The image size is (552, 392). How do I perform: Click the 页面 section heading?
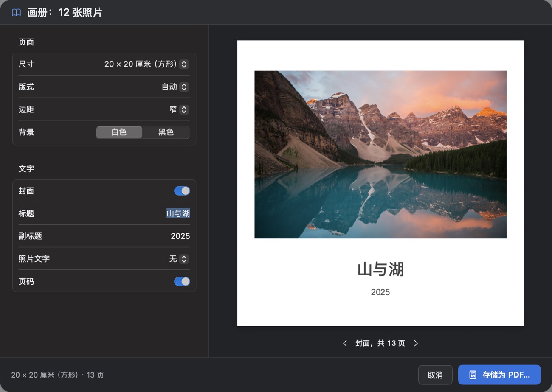tap(26, 42)
